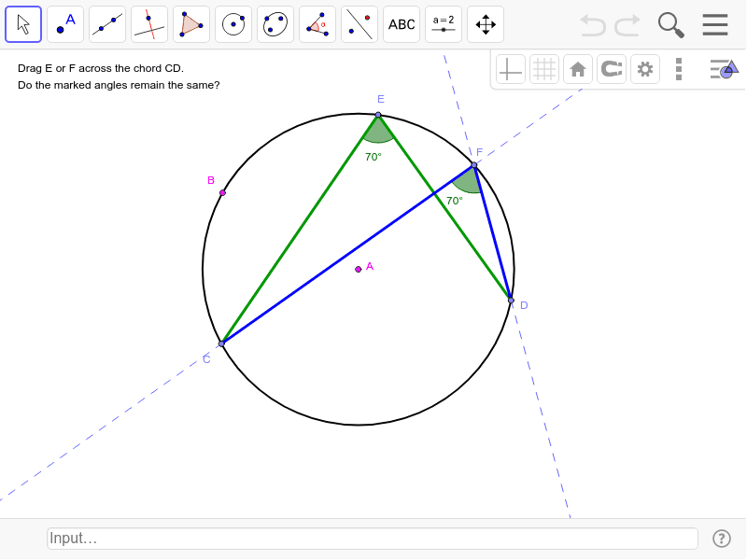Toggle grid display in style bar

544,69
